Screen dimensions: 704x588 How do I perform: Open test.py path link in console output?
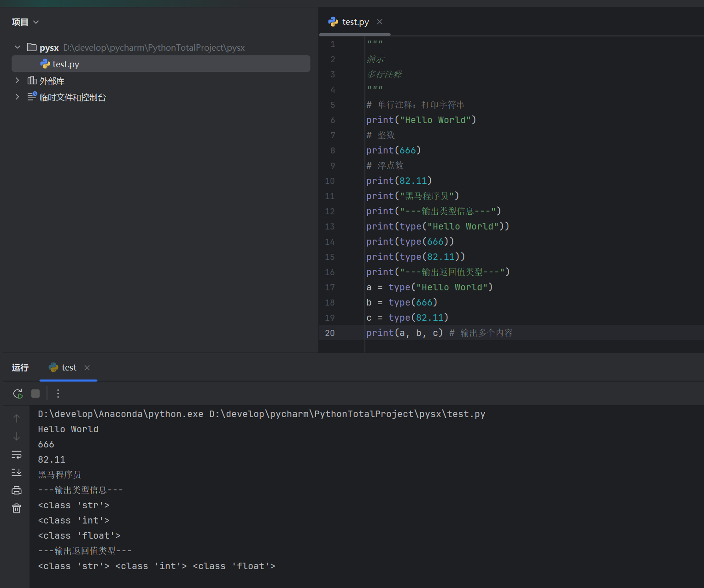coord(347,414)
